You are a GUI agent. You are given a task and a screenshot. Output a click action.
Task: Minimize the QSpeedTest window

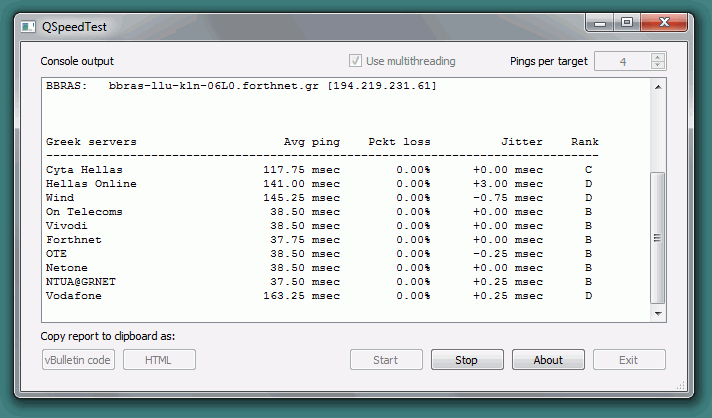click(600, 23)
